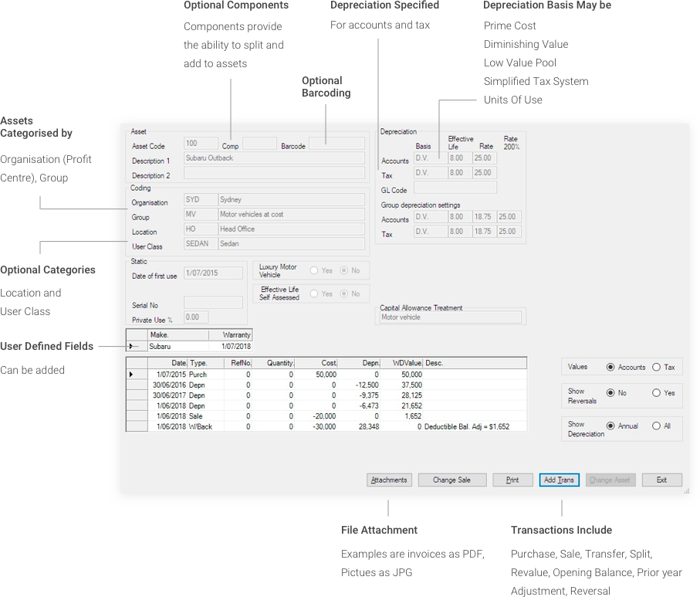The width and height of the screenshot is (700, 597).
Task: Click the Asset Code field
Action: 201,143
